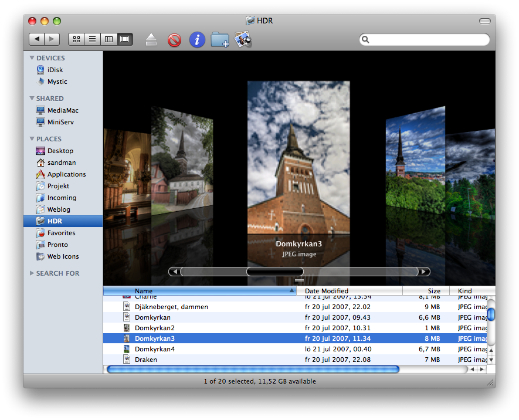The image size is (519, 420).
Task: Click the Preview app toolbar icon
Action: click(243, 40)
